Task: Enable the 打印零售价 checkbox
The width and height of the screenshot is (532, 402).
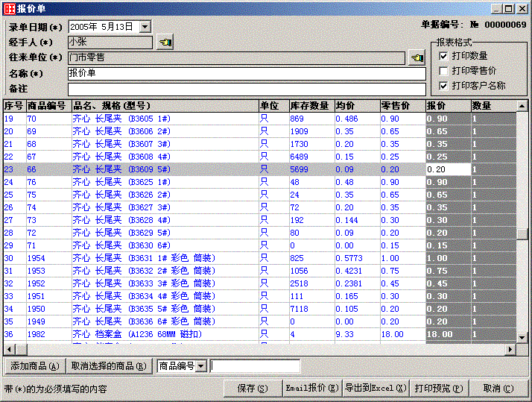Action: coord(443,71)
